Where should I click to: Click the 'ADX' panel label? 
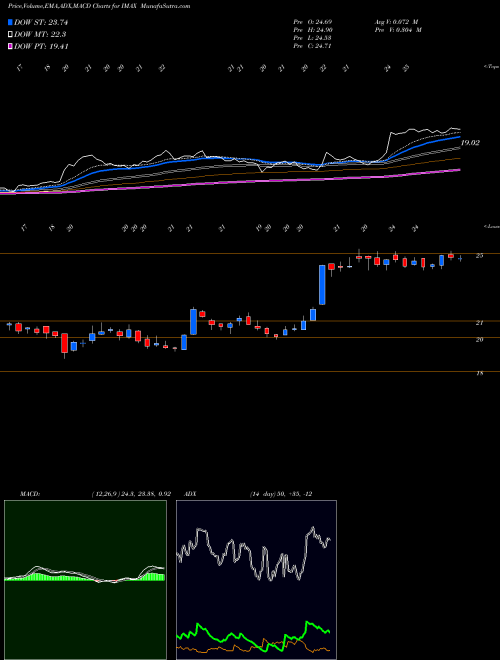pyautogui.click(x=190, y=494)
